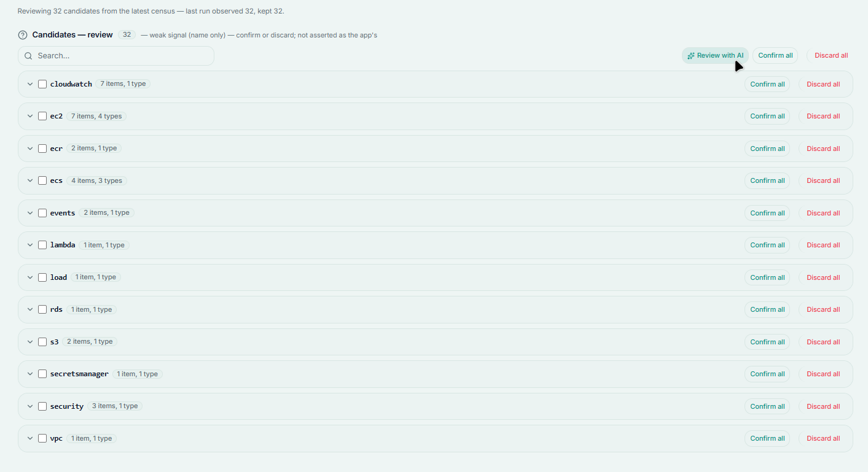Screen dimensions: 868x472
Task: Expand the ecr group chevron
Action: pos(30,149)
